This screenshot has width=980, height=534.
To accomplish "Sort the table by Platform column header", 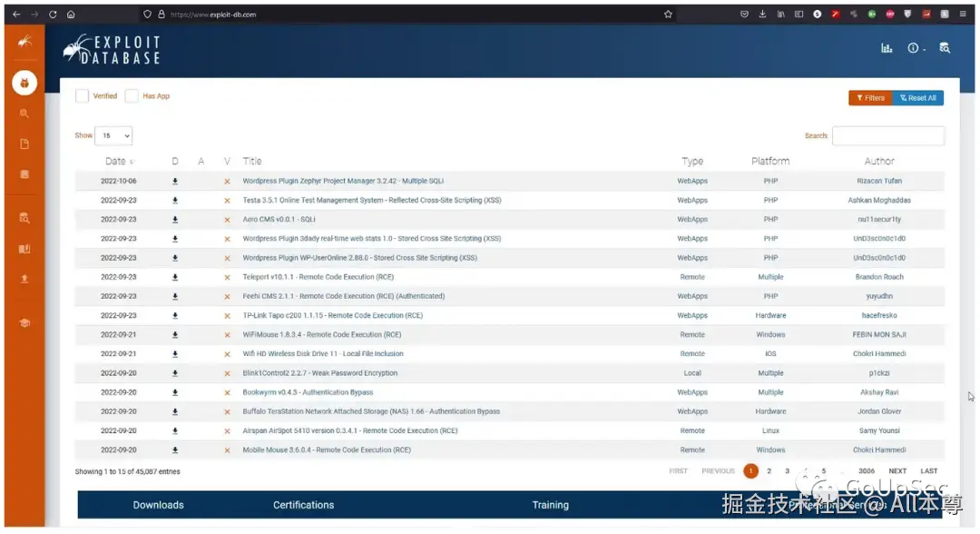I will tap(770, 162).
